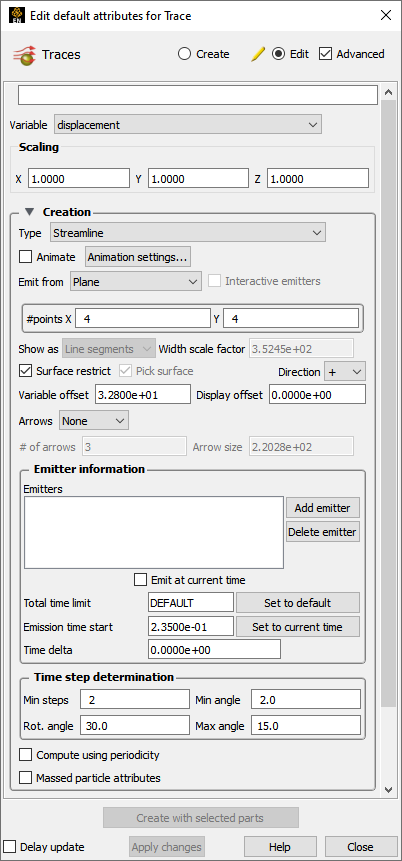Open the Type Streamline dropdown
The image size is (402, 861).
pos(188,232)
